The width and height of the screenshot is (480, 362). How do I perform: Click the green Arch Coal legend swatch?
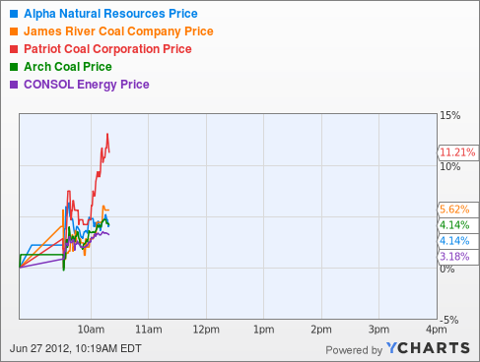click(14, 67)
